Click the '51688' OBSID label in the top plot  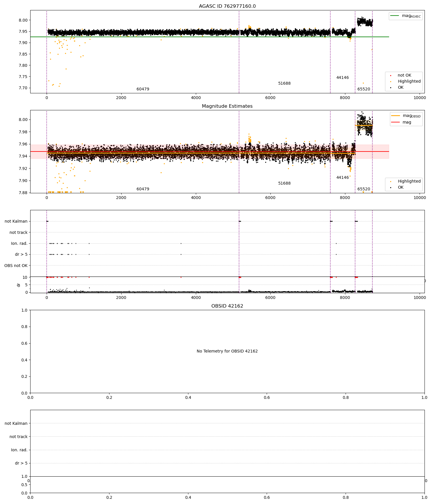pos(284,84)
